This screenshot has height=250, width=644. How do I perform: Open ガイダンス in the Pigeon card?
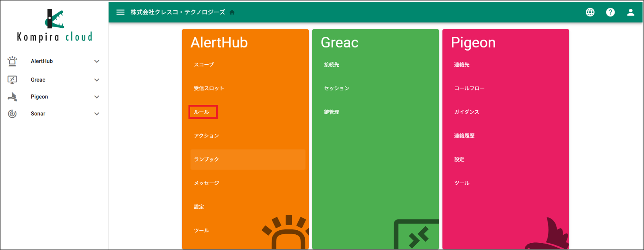pyautogui.click(x=467, y=112)
